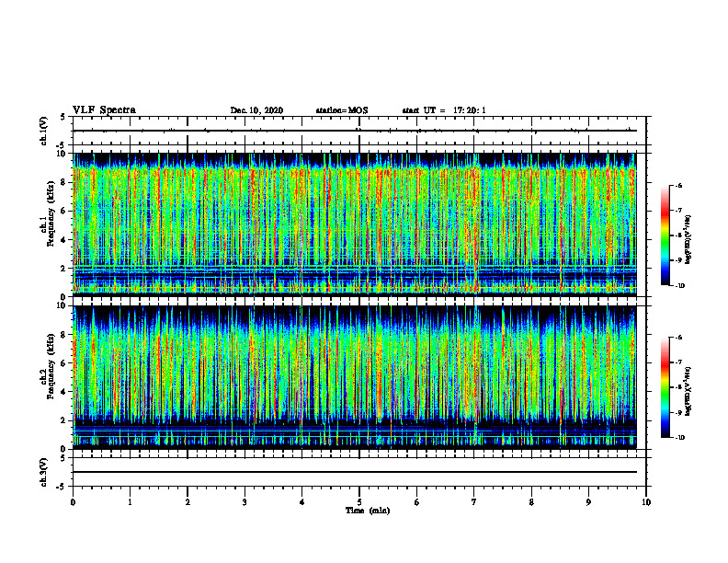Click the "10" tick on Time axis
The height and width of the screenshot is (563, 728).
646,502
